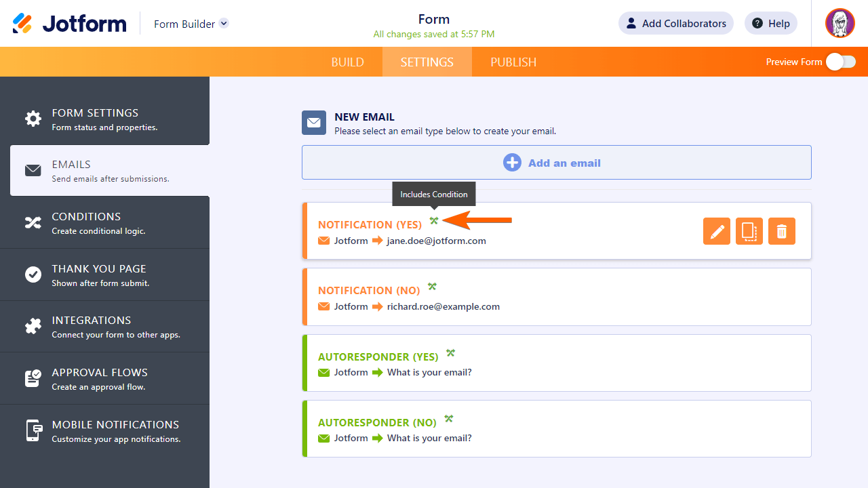Toggle the Preview Form switch
868x488 pixels.
[841, 62]
